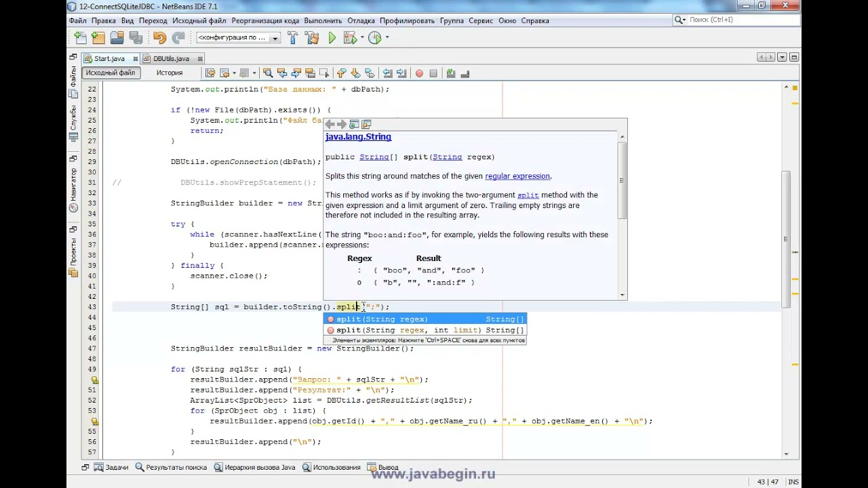Click the Uncomment lines icon
Screen dimensions: 868x488
click(465, 73)
